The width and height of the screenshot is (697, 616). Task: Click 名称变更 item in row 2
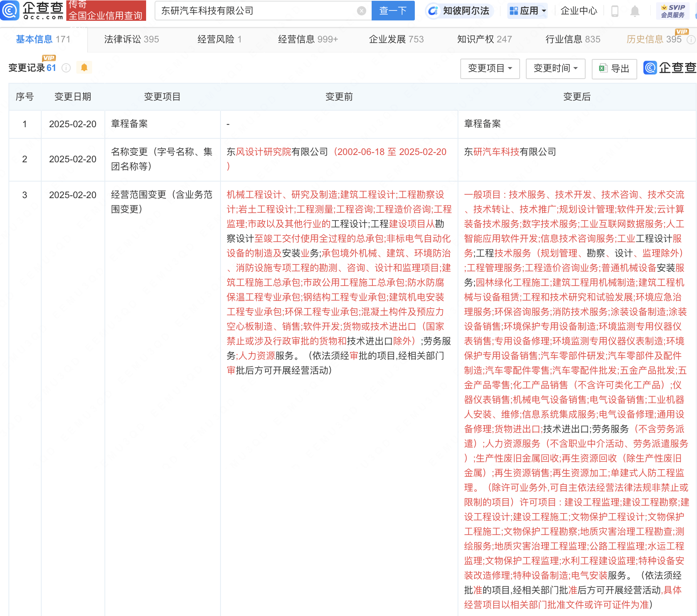click(x=162, y=159)
